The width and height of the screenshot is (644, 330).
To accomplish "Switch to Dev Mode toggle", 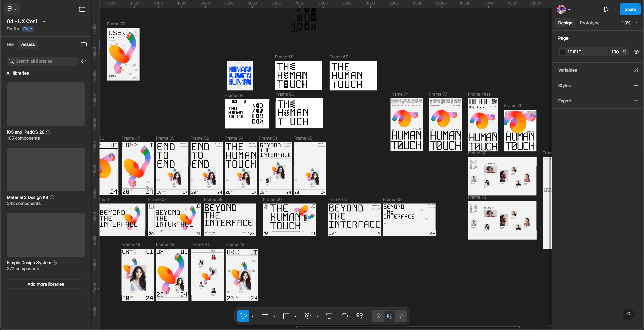I will (401, 316).
